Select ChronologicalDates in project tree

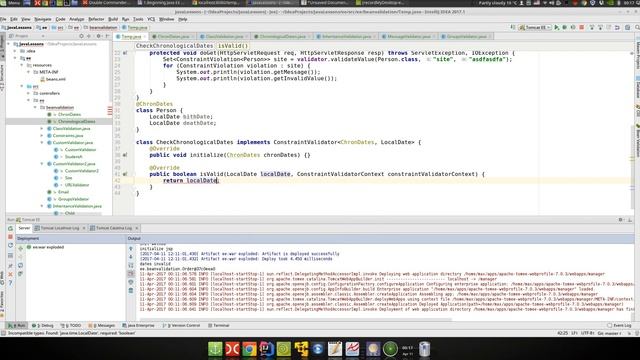point(59,121)
